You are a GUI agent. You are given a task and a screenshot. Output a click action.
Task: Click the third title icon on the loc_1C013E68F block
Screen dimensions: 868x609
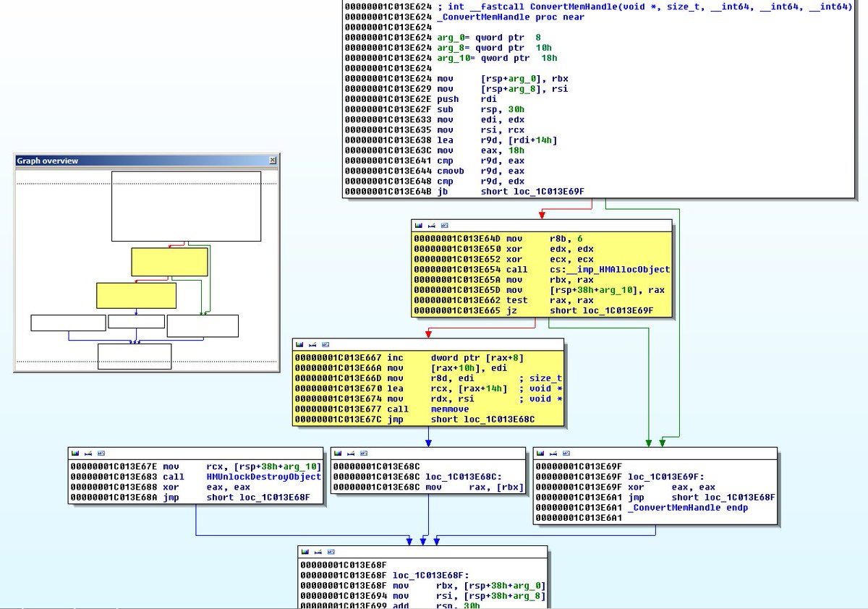pos(331,551)
